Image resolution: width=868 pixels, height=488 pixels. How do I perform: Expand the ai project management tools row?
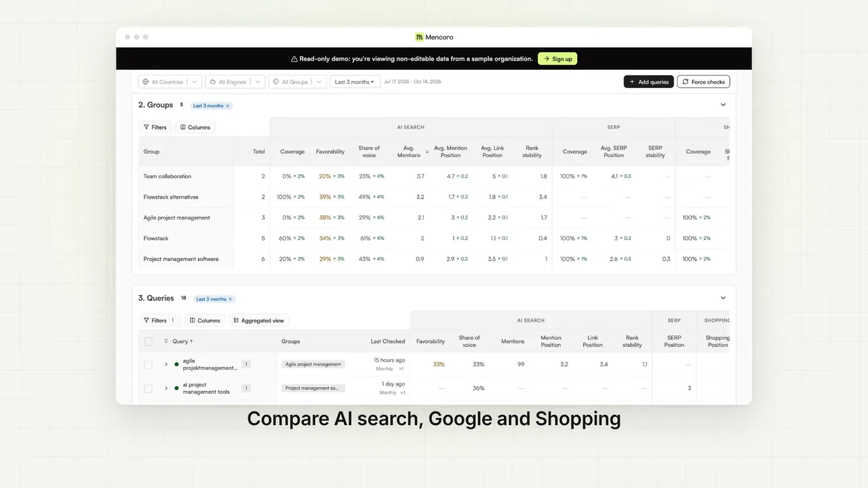click(166, 388)
